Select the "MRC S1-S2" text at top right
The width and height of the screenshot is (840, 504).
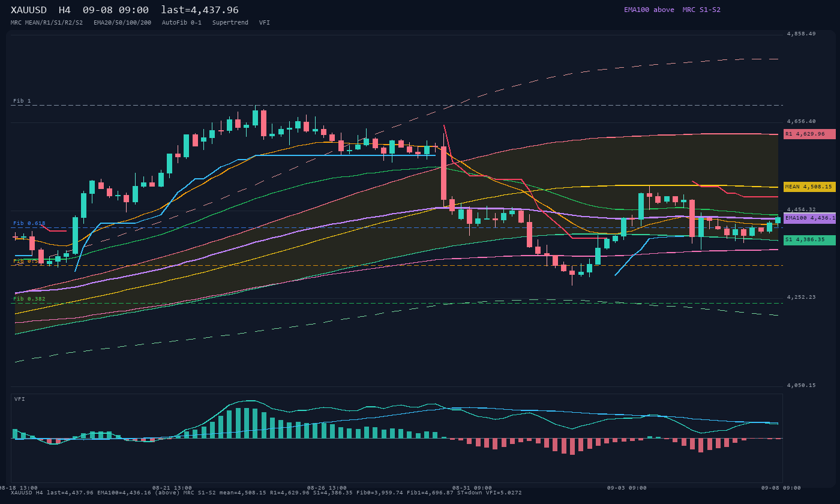coord(701,10)
